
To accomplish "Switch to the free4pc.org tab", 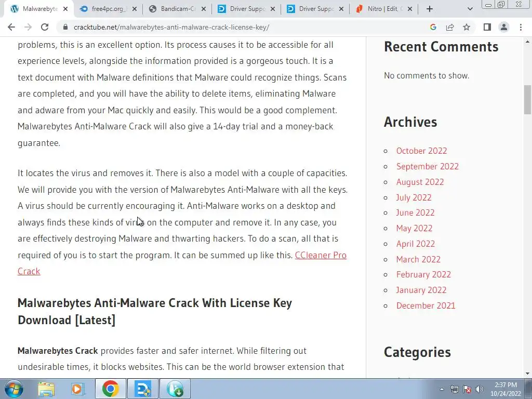I will tap(108, 9).
